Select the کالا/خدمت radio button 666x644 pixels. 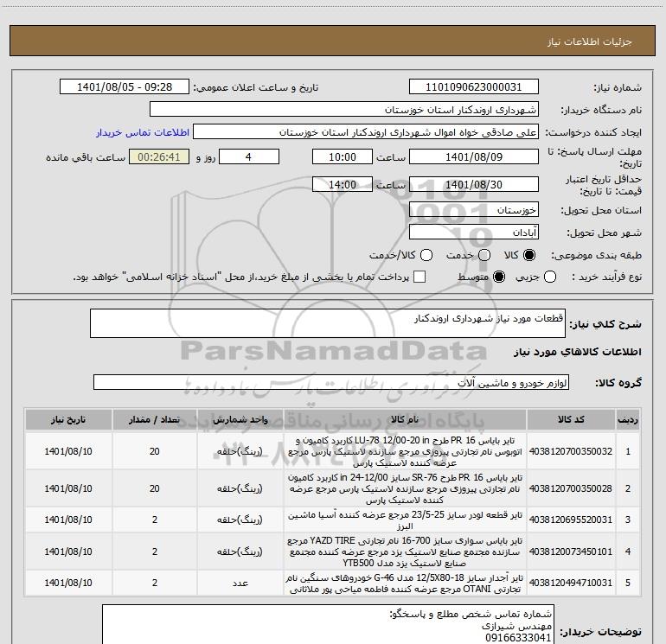point(426,255)
